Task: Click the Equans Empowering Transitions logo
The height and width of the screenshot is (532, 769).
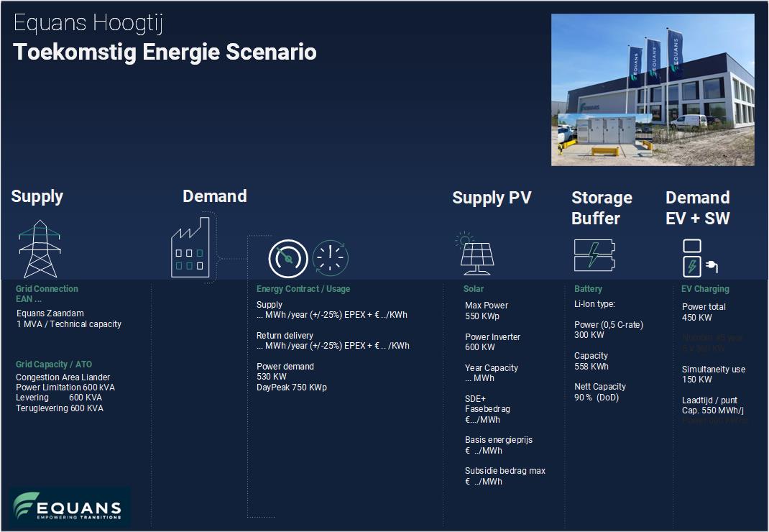Action: coord(69,507)
